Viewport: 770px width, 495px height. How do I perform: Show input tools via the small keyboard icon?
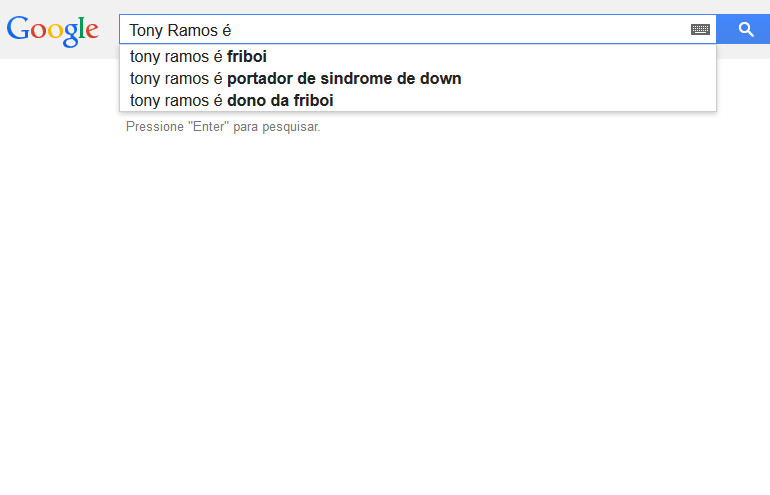700,30
